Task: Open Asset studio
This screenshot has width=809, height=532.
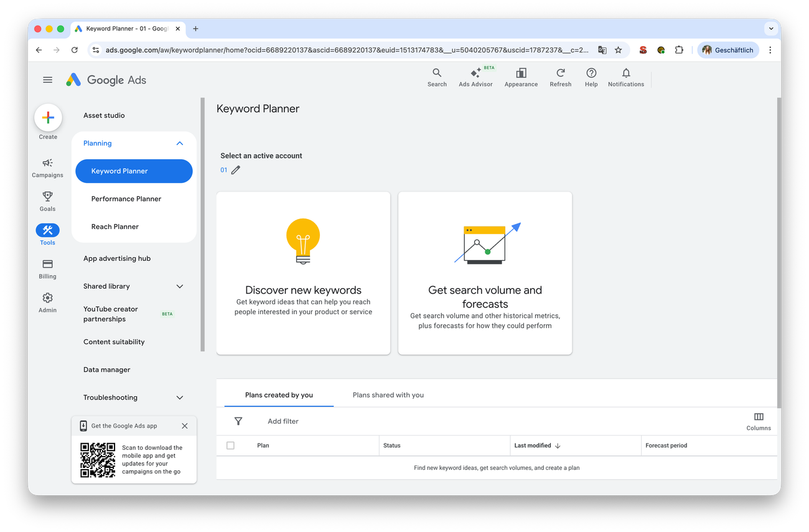Action: click(104, 115)
